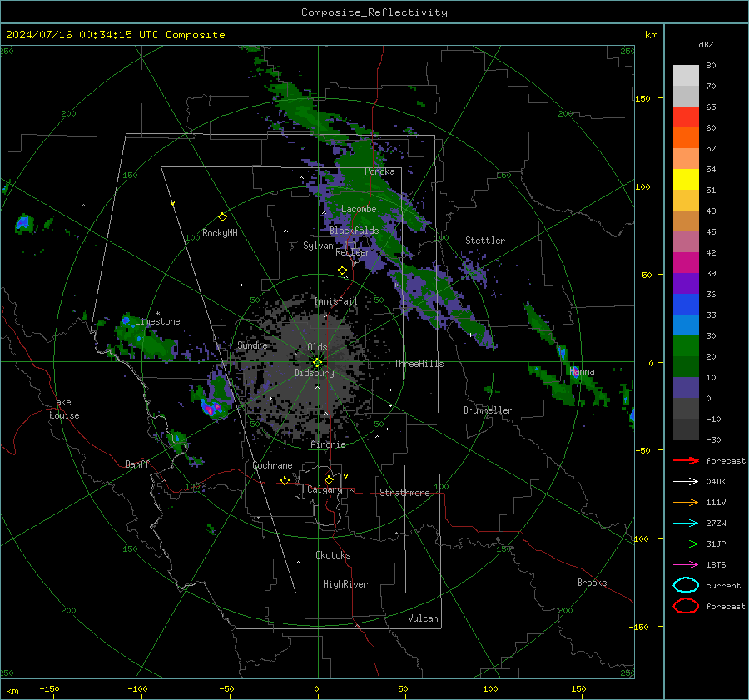
Task: Click the Brooks city label
Action: 592,583
